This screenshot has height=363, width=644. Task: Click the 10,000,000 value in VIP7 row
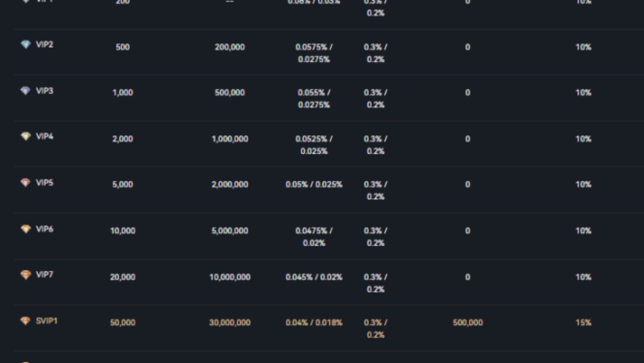click(x=230, y=277)
